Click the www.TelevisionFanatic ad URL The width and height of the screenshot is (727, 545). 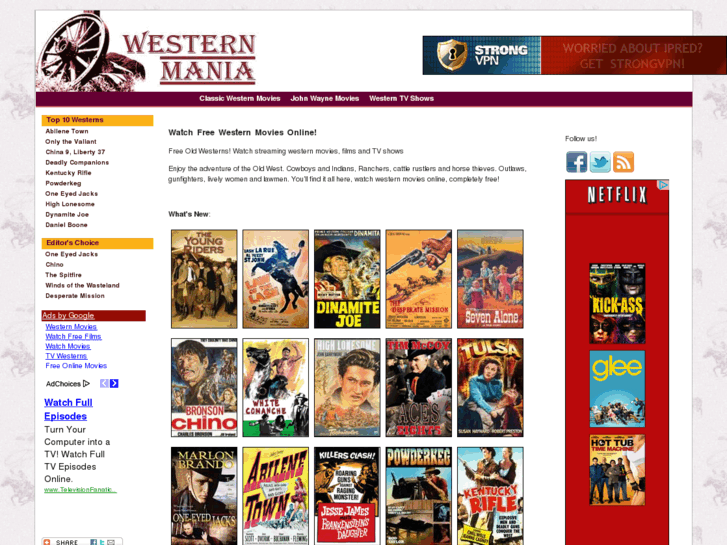click(80, 490)
